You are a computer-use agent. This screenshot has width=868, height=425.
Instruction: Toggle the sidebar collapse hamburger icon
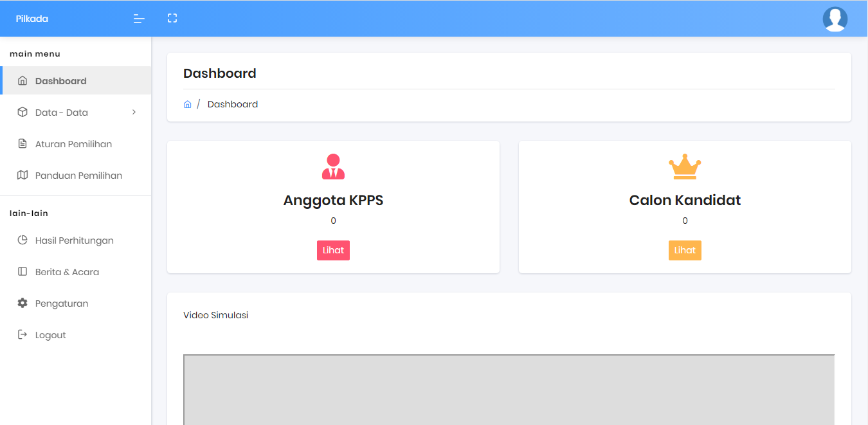(x=139, y=19)
